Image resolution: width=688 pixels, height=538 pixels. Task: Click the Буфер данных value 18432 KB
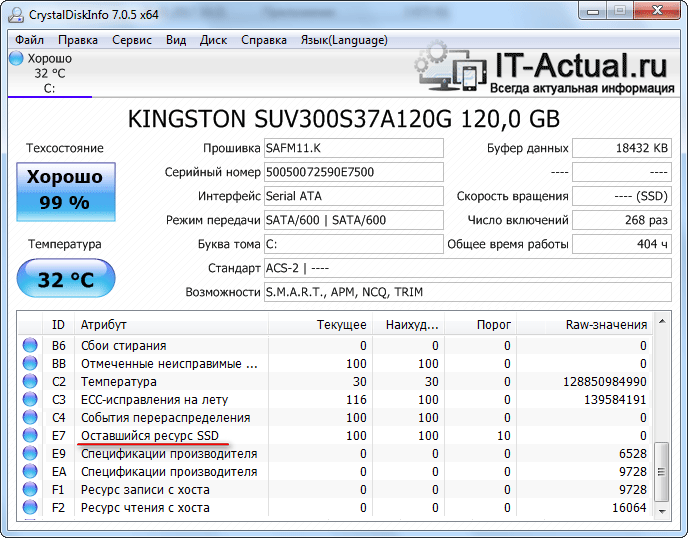point(622,148)
